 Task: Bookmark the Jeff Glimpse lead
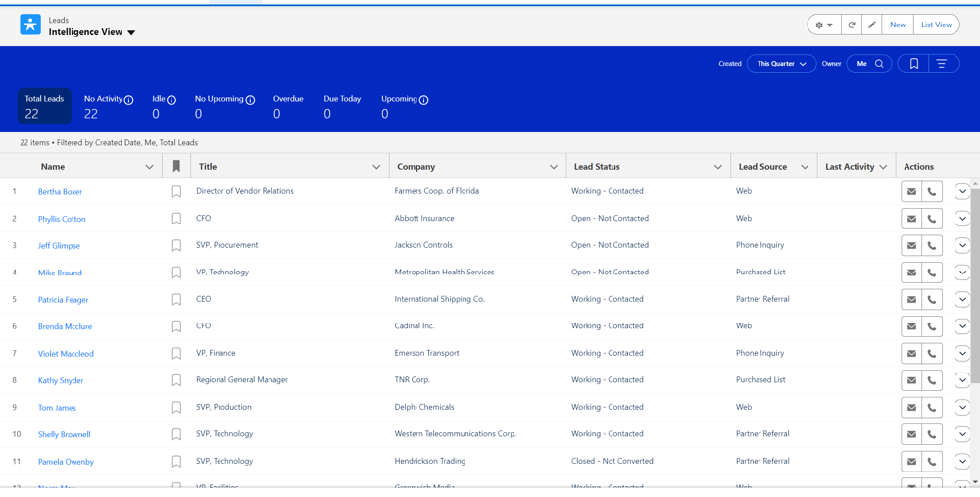[x=176, y=245]
